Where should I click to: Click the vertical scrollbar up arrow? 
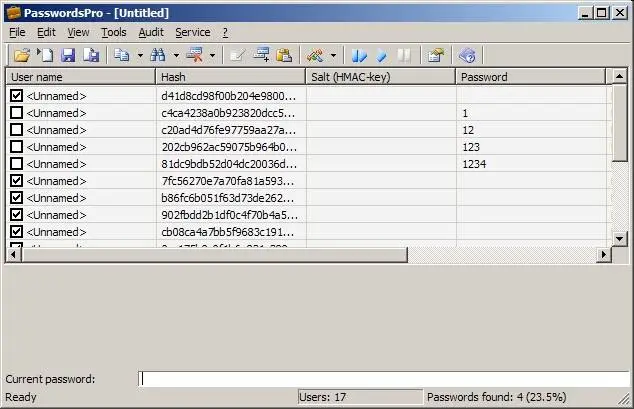click(x=619, y=76)
